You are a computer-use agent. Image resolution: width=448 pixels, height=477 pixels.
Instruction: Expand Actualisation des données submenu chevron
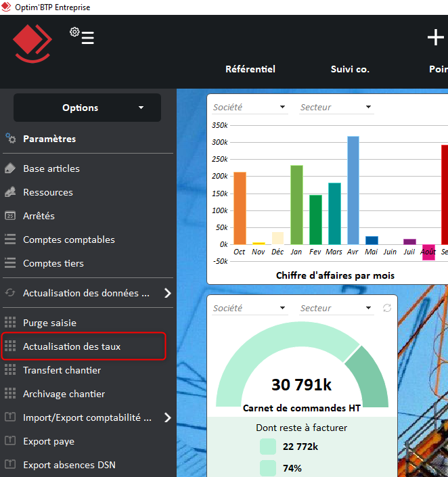coord(167,293)
